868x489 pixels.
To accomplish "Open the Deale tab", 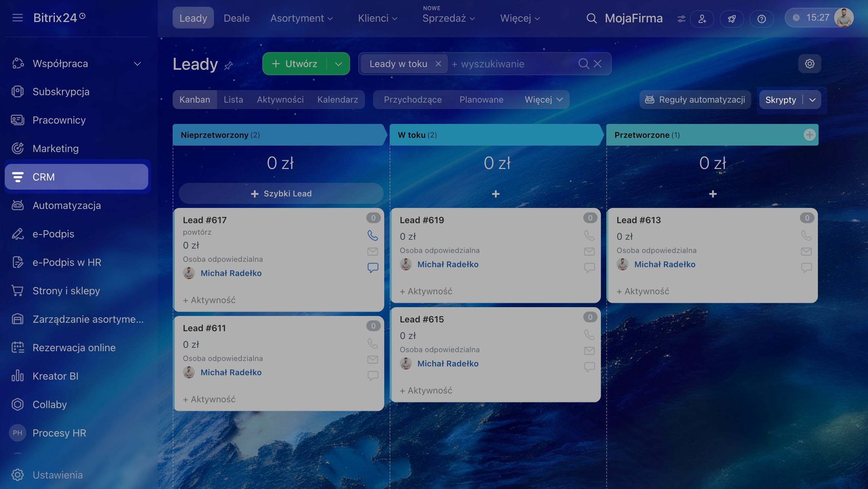I will [237, 18].
